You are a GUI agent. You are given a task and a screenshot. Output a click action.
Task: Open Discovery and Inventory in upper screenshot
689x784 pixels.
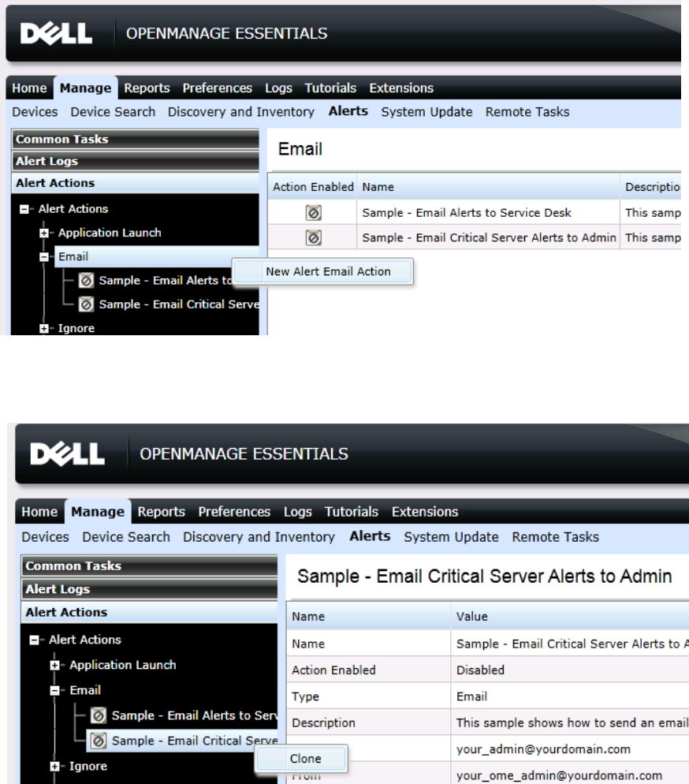241,112
